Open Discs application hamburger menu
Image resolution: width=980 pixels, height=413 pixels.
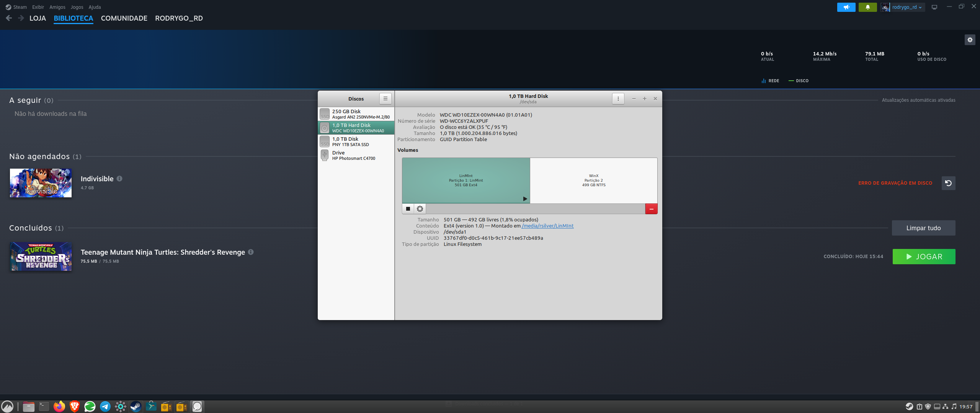coord(385,99)
